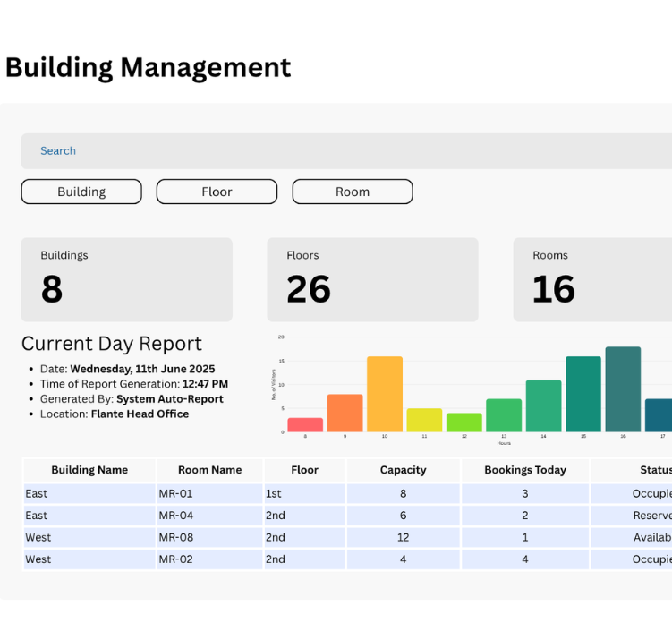Click the teal bar for hour 15
Image resolution: width=672 pixels, height=623 pixels.
[x=583, y=394]
